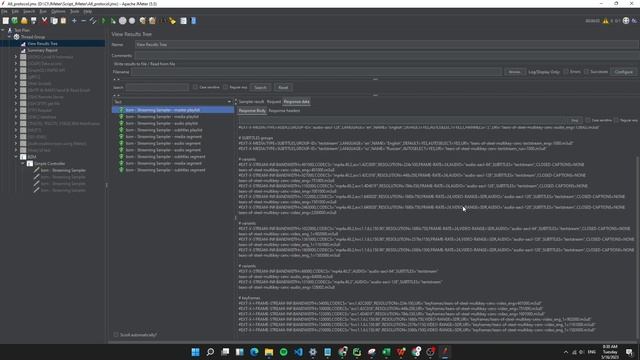The width and height of the screenshot is (640, 360).
Task: Click the Clear results toolbar icon
Action: pos(142,20)
